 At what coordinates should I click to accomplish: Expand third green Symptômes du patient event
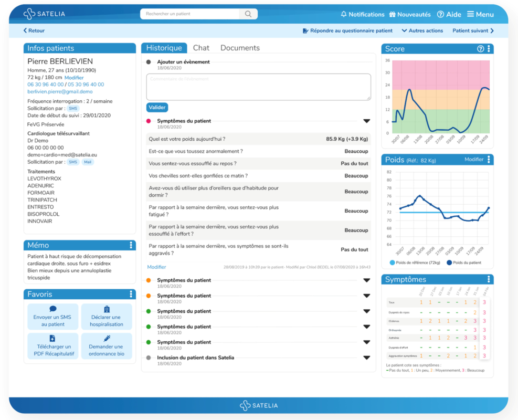[367, 342]
